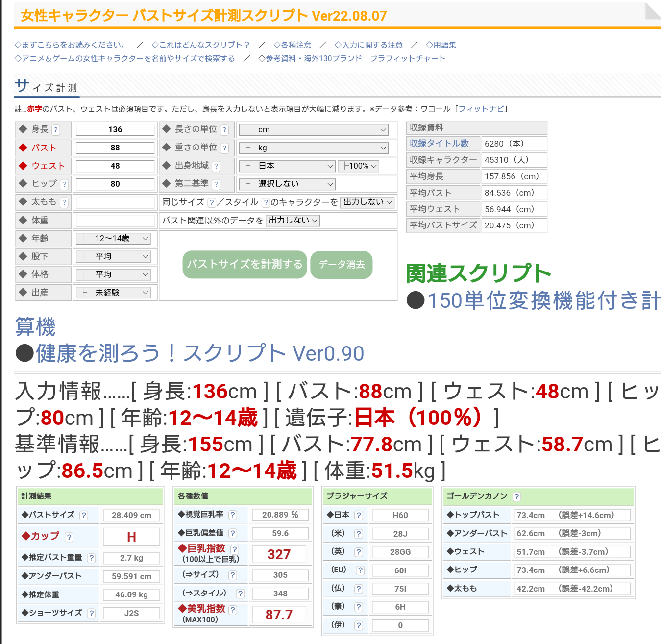Click the help icon next to 巨乳指数

tap(235, 549)
